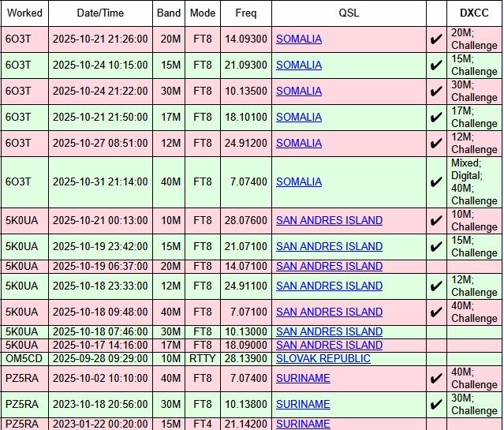This screenshot has width=504, height=430.
Task: Select date 2025-10-18 23:33:00 cell
Action: click(x=100, y=286)
